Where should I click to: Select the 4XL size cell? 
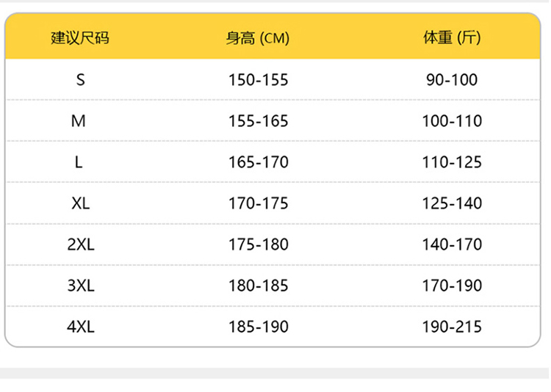pos(80,327)
